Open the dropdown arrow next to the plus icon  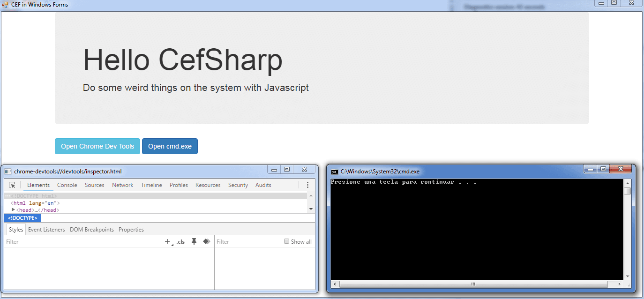[172, 244]
